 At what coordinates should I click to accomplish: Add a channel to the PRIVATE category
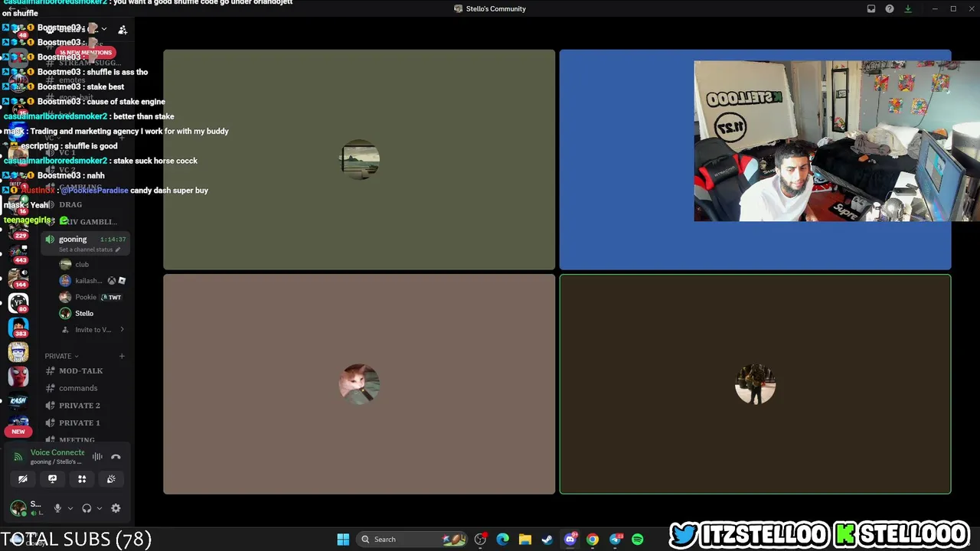pyautogui.click(x=122, y=356)
